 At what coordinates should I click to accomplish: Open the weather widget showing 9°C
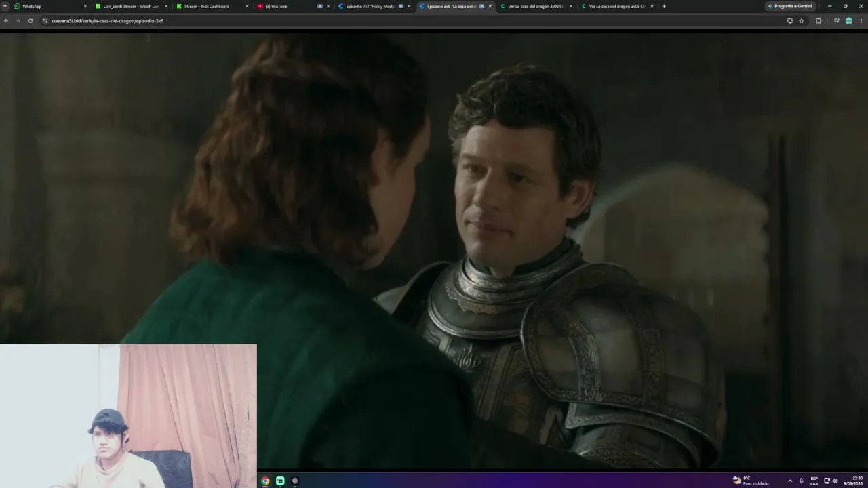751,481
